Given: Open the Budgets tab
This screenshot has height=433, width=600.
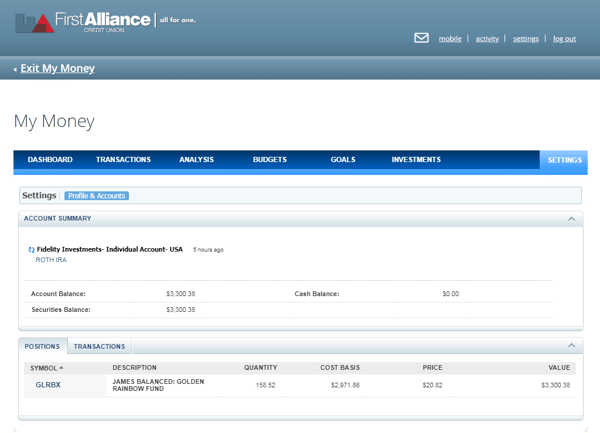Looking at the screenshot, I should [x=270, y=160].
